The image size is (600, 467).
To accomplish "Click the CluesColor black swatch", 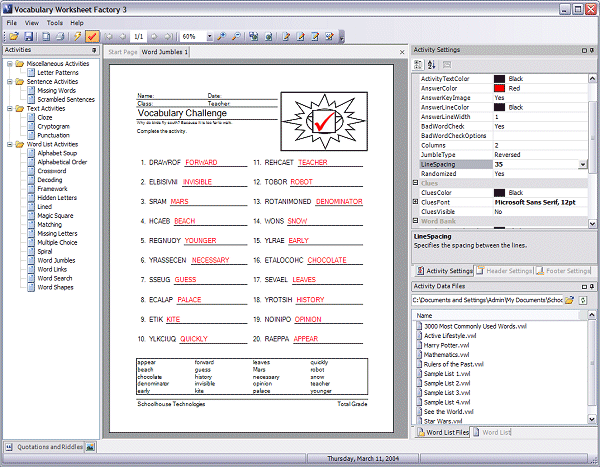I will [x=499, y=193].
